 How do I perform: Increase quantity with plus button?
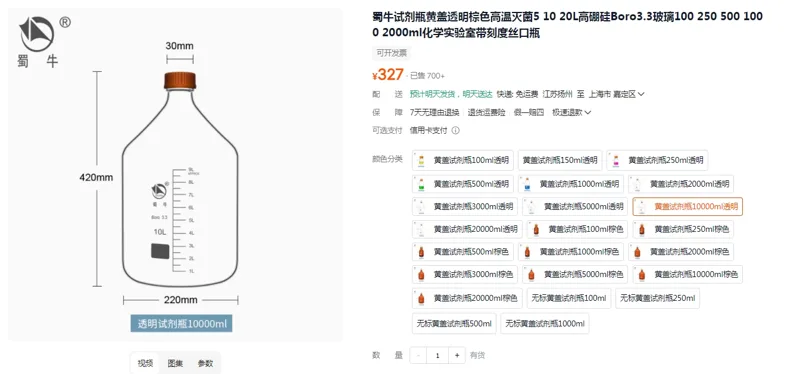point(457,355)
